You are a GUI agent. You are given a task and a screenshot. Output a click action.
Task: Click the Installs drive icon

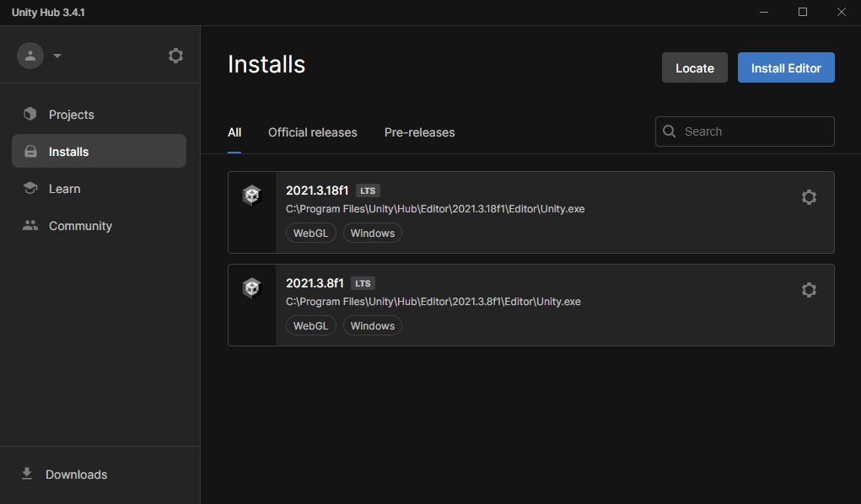coord(30,151)
